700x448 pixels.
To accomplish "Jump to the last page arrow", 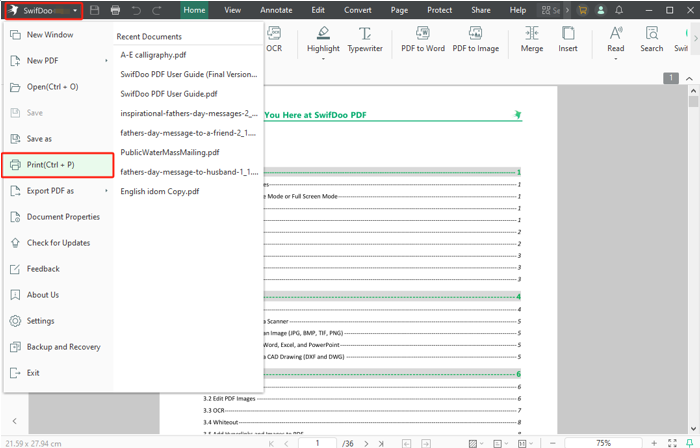I will 381,444.
